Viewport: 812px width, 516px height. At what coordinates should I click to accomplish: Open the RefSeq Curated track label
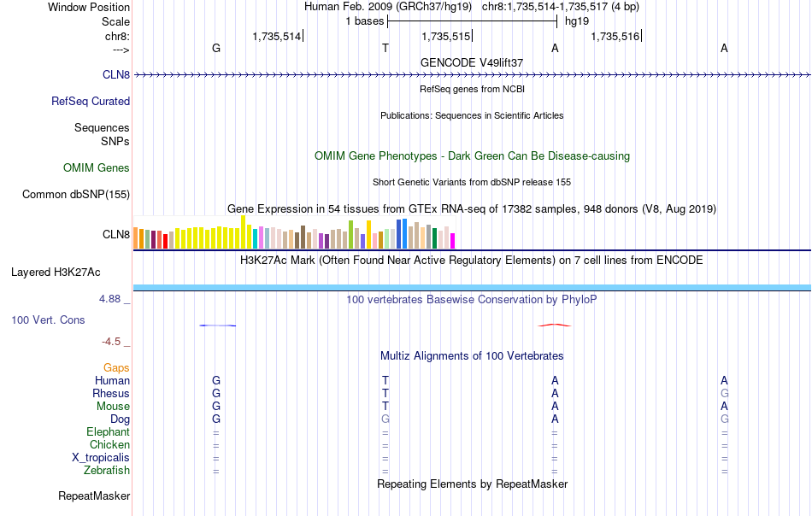[90, 101]
